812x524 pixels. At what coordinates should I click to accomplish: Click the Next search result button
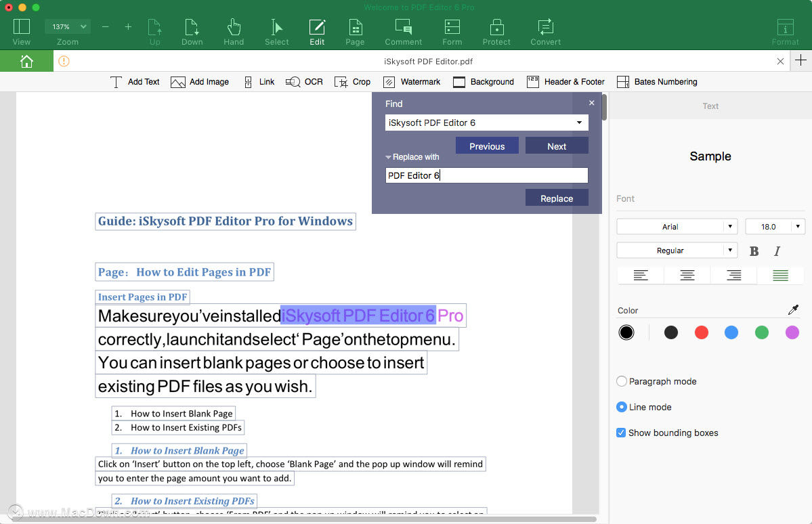tap(557, 146)
